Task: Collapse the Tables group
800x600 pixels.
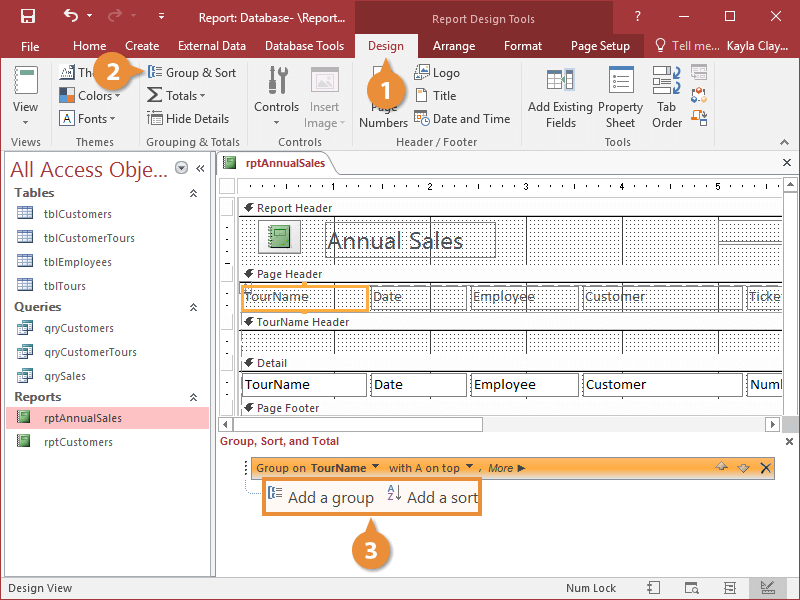Action: [x=193, y=193]
